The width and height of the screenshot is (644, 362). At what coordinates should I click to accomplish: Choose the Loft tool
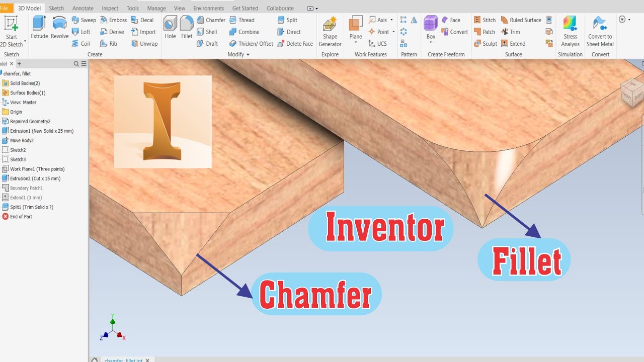[x=81, y=32]
